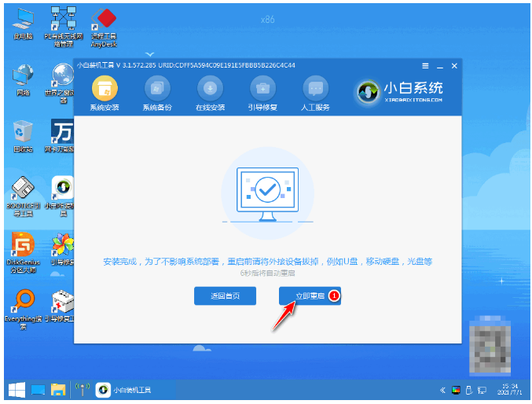Close the 小白装机工具 window
The height and width of the screenshot is (404, 532).
coord(454,66)
